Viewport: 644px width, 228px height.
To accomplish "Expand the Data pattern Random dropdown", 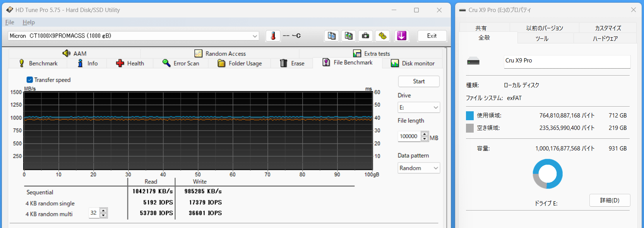I will [x=419, y=168].
